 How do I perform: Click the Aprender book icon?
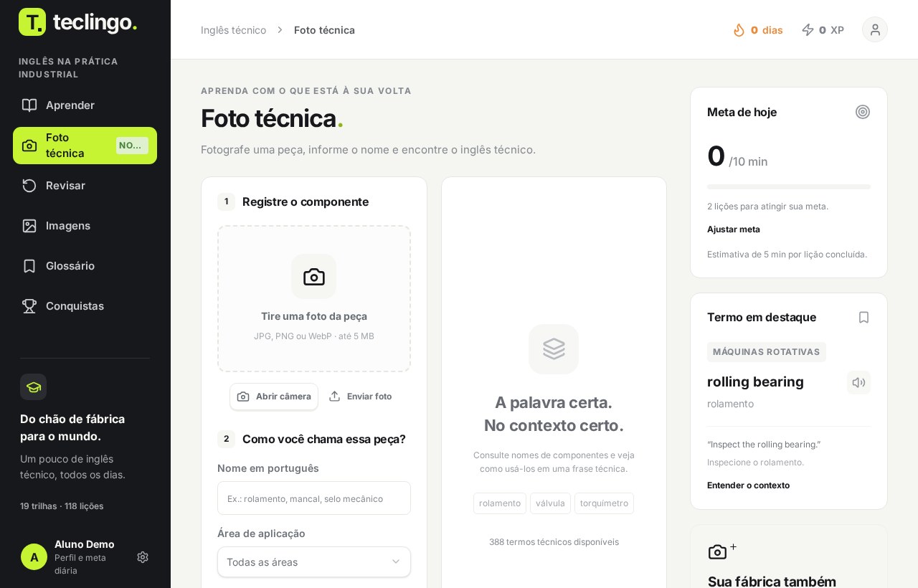click(29, 105)
